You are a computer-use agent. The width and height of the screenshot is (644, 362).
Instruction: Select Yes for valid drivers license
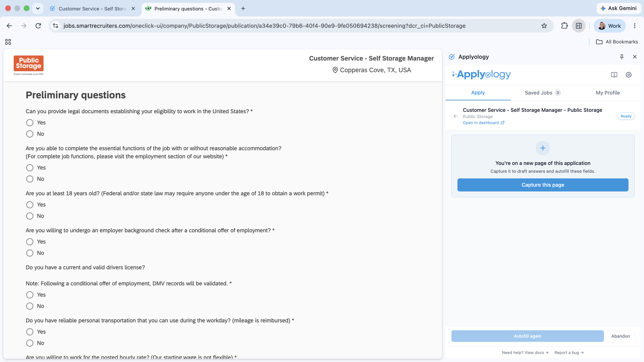coord(30,295)
